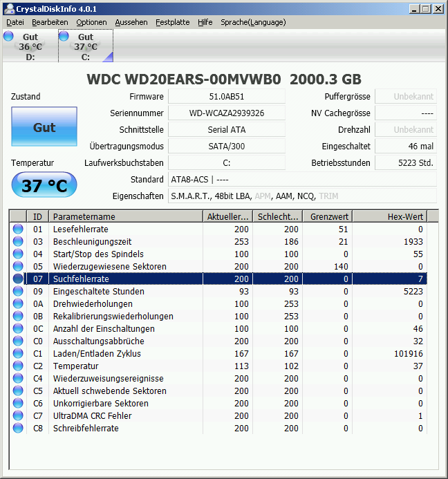Image resolution: width=448 pixels, height=479 pixels.
Task: Sort by ID column header
Action: click(x=37, y=216)
